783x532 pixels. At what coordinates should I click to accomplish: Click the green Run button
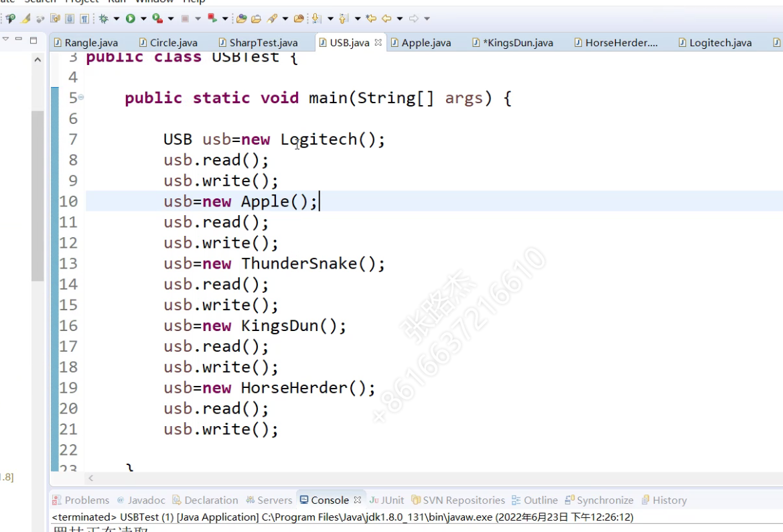click(131, 19)
